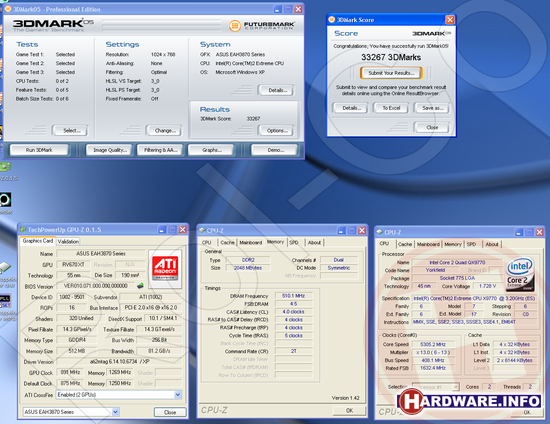550x424 pixels.
Task: Open CPU tab in CPU-Z memory window
Action: pos(207,242)
